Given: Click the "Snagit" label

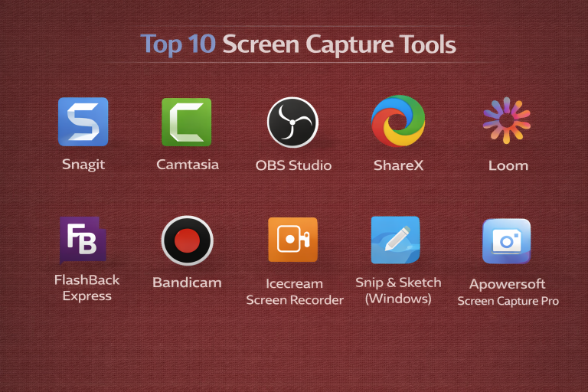Looking at the screenshot, I should coord(83,165).
